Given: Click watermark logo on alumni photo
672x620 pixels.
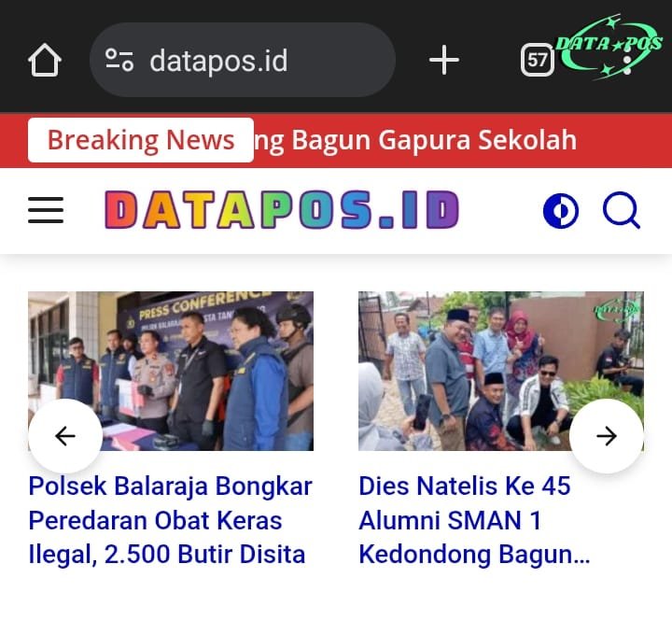Looking at the screenshot, I should [x=617, y=310].
